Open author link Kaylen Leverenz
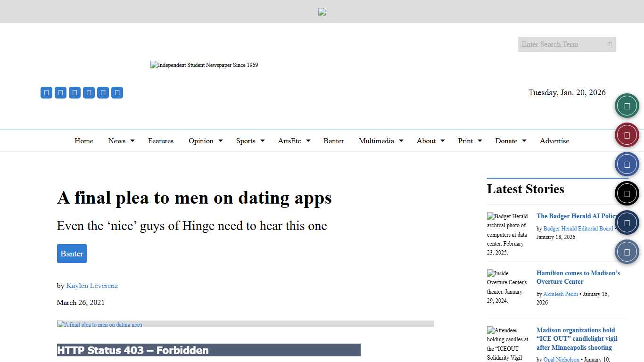 click(92, 286)
